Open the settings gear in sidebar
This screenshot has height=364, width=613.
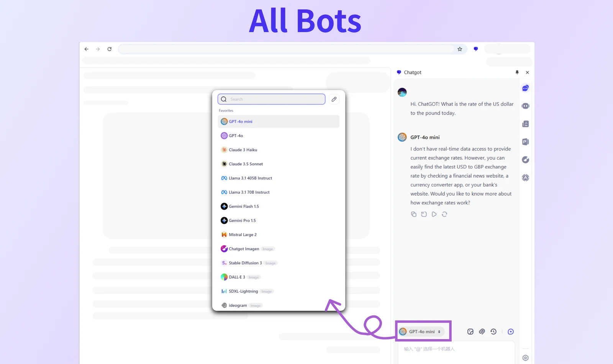525,358
